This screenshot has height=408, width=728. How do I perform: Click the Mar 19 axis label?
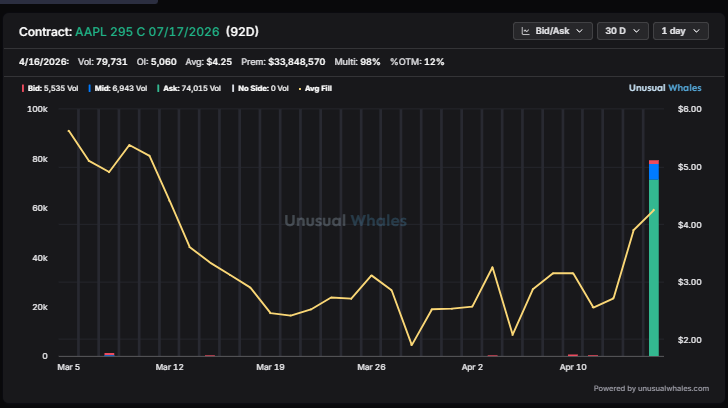click(x=270, y=367)
